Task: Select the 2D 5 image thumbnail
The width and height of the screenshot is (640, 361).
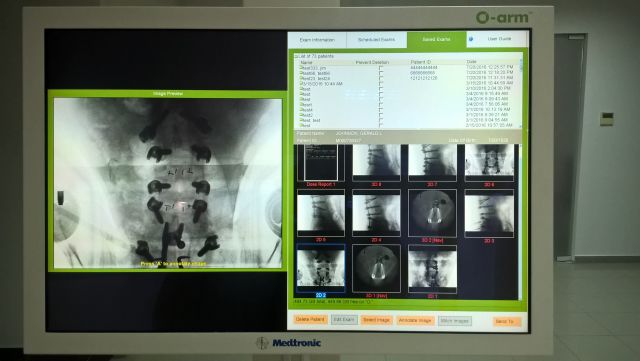Action: pyautogui.click(x=321, y=213)
